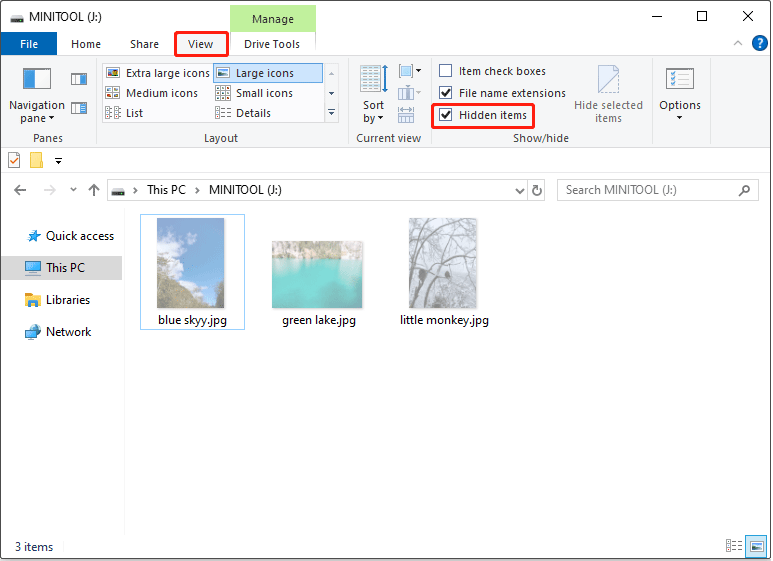Switch to the Share tab
This screenshot has width=773, height=561.
(x=144, y=44)
